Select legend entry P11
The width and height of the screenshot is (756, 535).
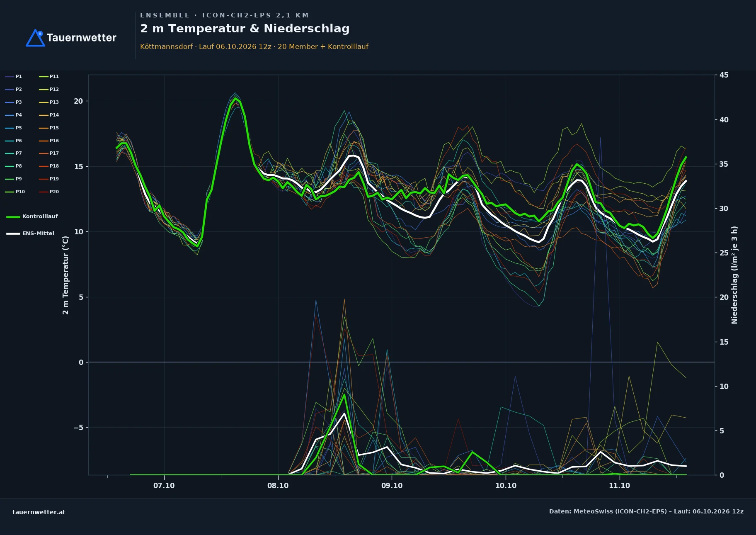[49, 76]
